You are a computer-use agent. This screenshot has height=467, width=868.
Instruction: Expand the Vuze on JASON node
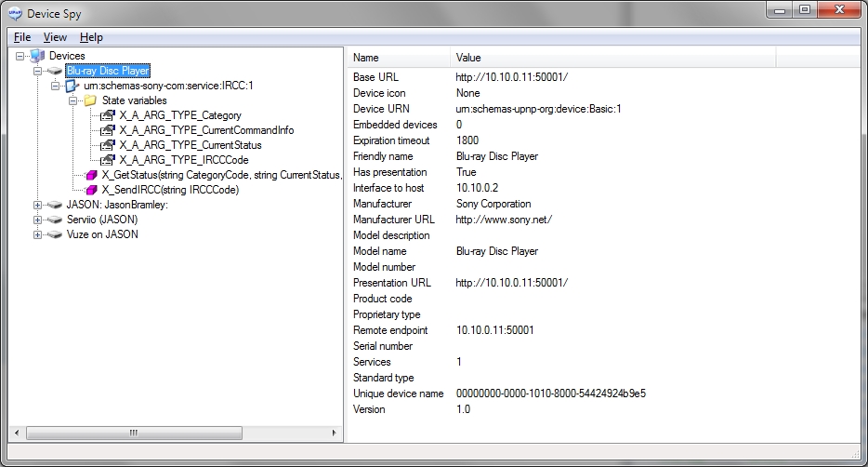click(38, 234)
